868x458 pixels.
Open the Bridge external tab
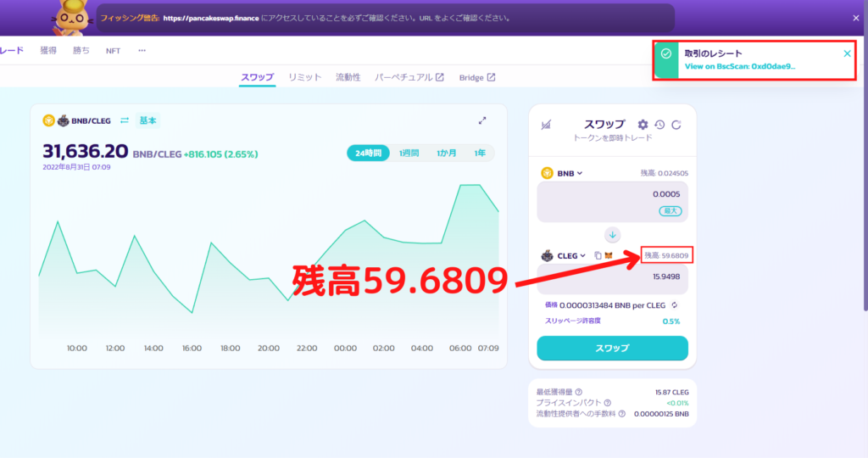tap(476, 77)
